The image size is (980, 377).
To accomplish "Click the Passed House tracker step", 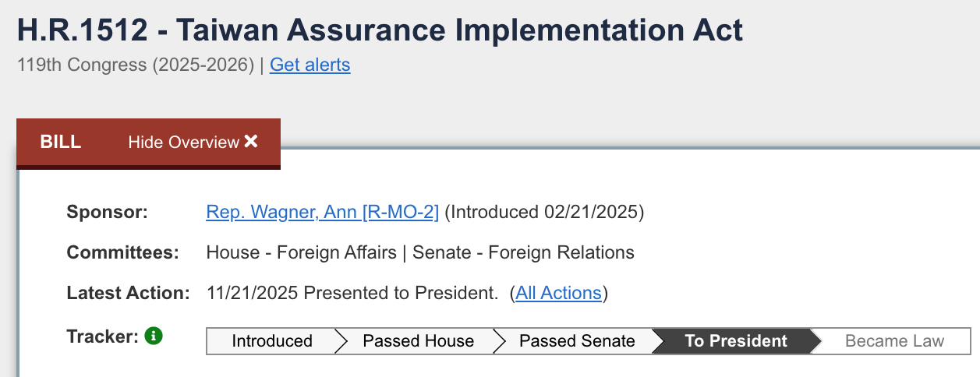I will click(x=418, y=341).
